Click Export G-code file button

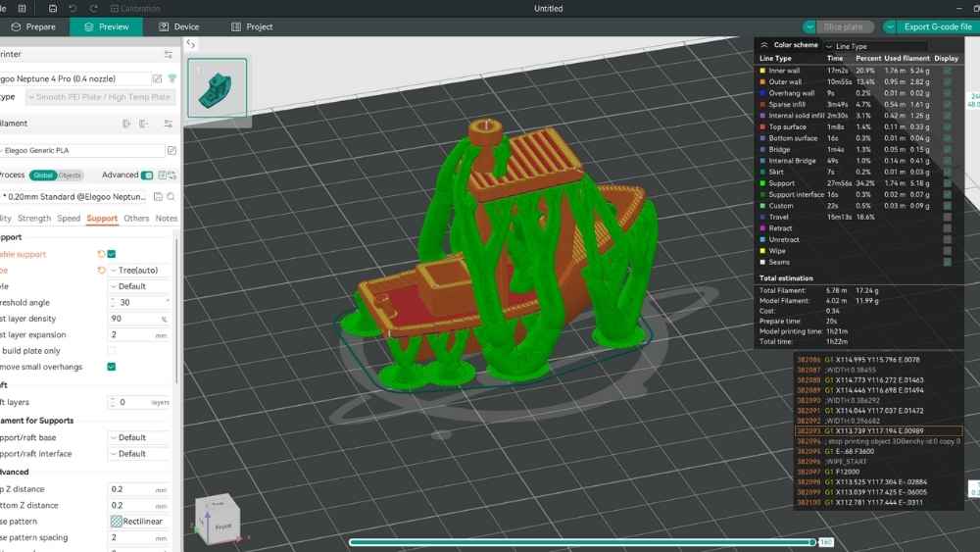click(x=930, y=26)
